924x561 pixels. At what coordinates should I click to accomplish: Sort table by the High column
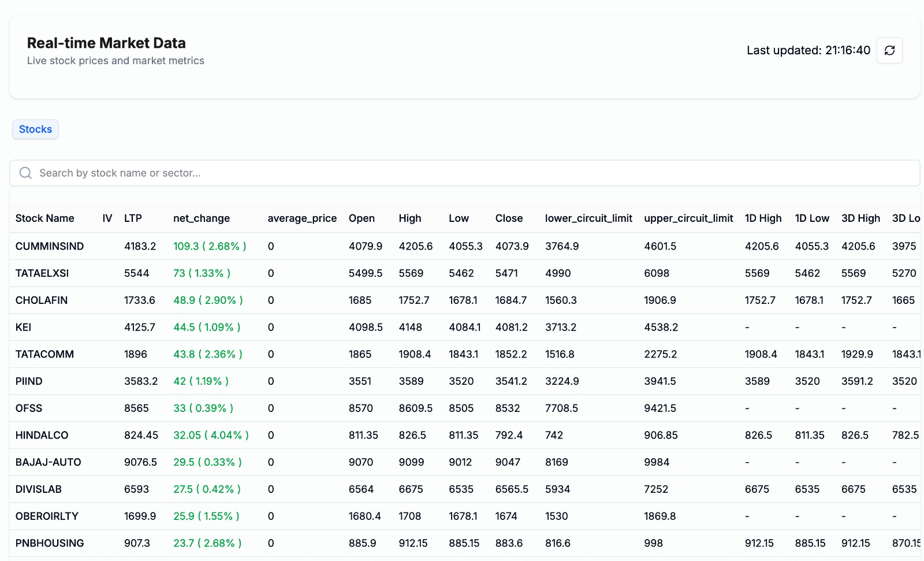coord(409,218)
